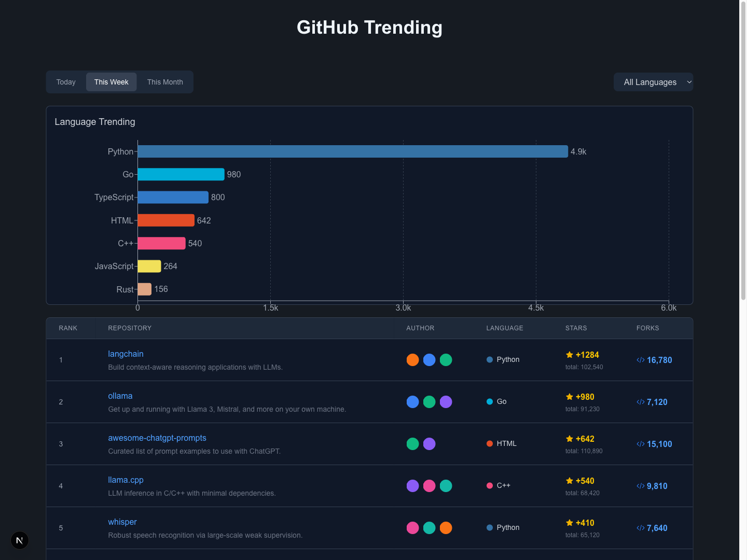The height and width of the screenshot is (560, 747).
Task: Click the star icon beside +642
Action: click(570, 439)
